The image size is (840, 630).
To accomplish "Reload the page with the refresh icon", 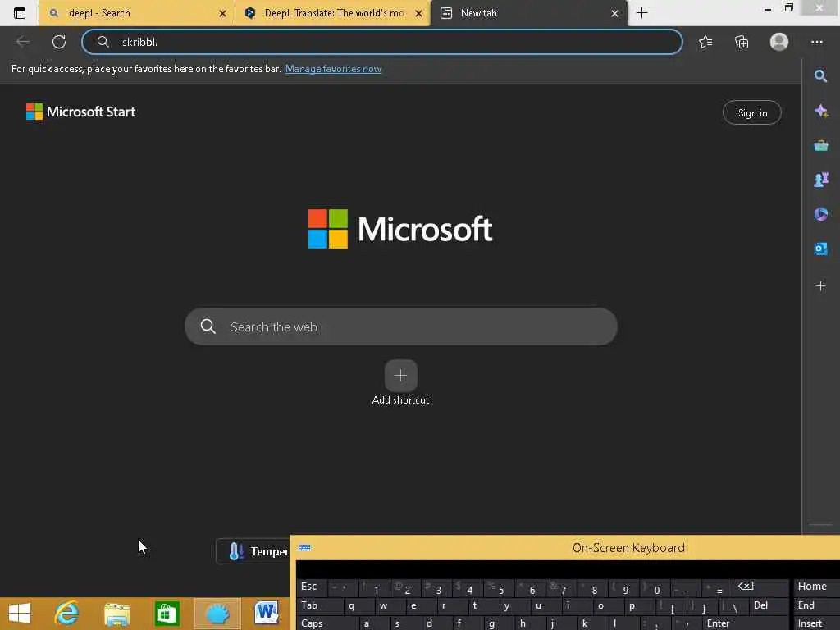I will pos(59,42).
